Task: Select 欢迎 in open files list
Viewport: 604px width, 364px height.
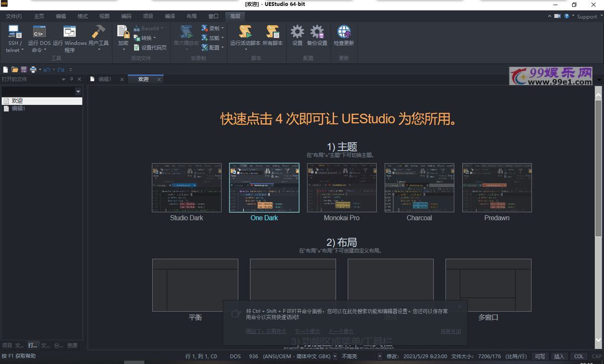Action: pyautogui.click(x=42, y=101)
